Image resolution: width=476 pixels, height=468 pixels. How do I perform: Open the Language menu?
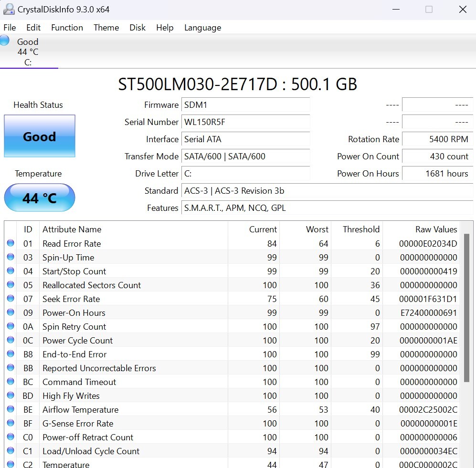coord(203,28)
